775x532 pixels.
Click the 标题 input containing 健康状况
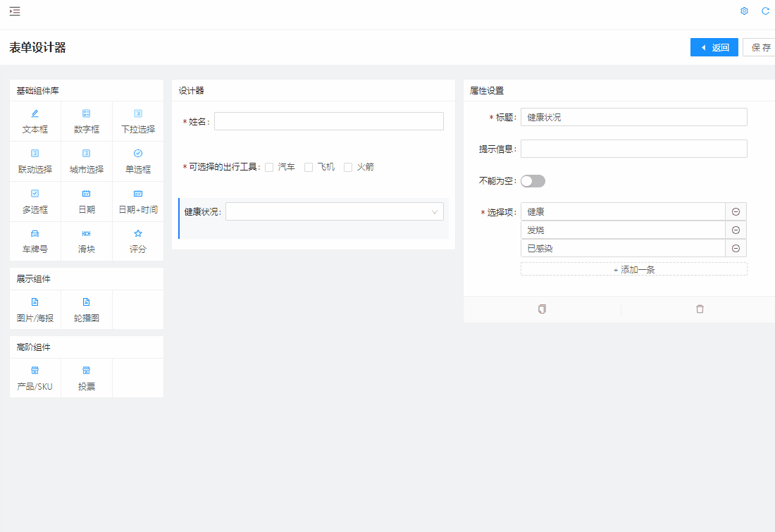coord(633,117)
